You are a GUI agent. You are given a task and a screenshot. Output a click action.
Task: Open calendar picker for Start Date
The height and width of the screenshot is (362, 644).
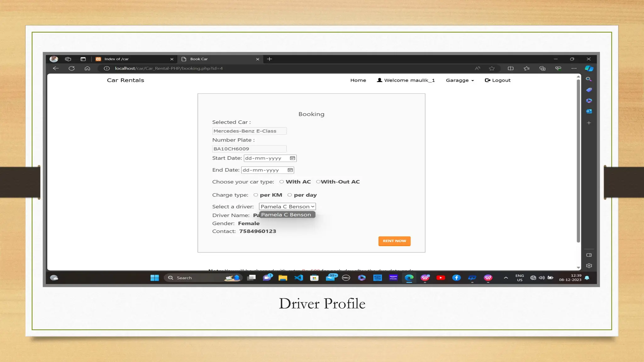tap(292, 158)
